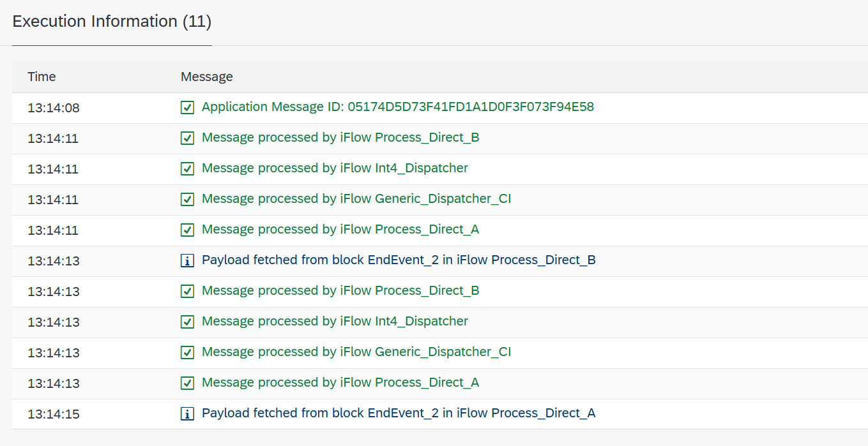This screenshot has height=446, width=868.
Task: Click the 13:14:08 time cell
Action: (x=54, y=108)
